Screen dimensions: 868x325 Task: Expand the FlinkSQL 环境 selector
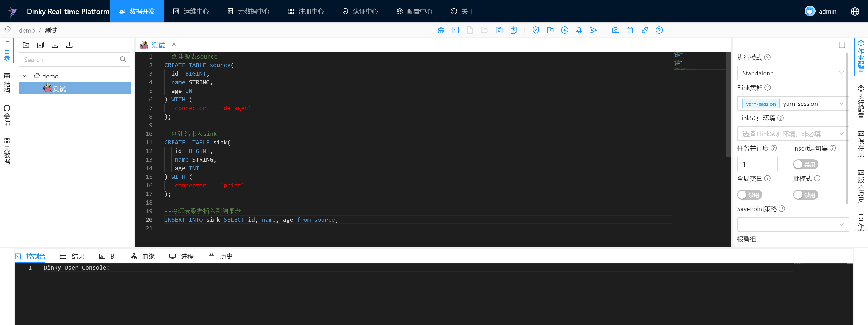click(x=792, y=134)
